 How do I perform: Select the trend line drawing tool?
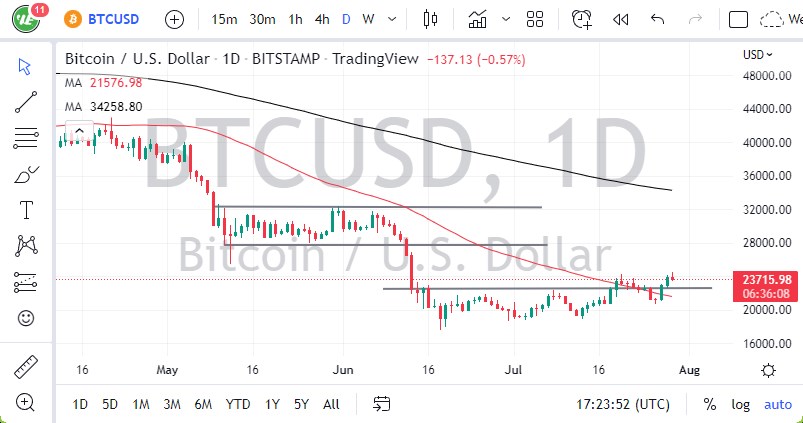point(25,101)
